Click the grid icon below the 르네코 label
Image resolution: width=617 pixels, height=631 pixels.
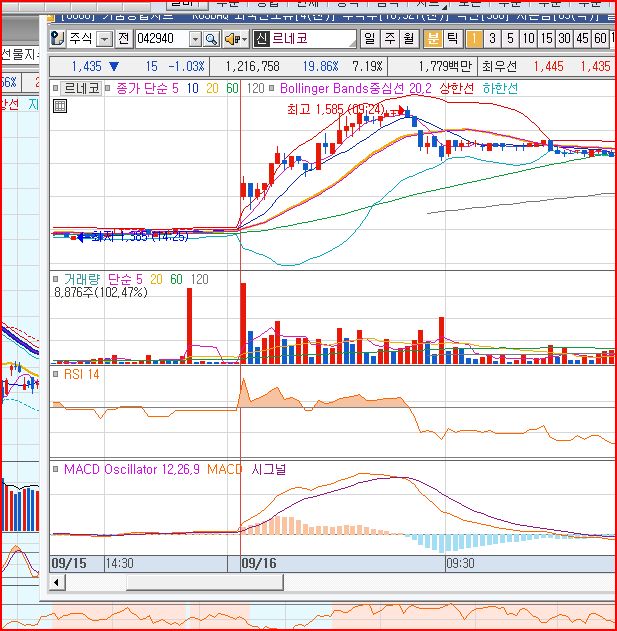[59, 105]
